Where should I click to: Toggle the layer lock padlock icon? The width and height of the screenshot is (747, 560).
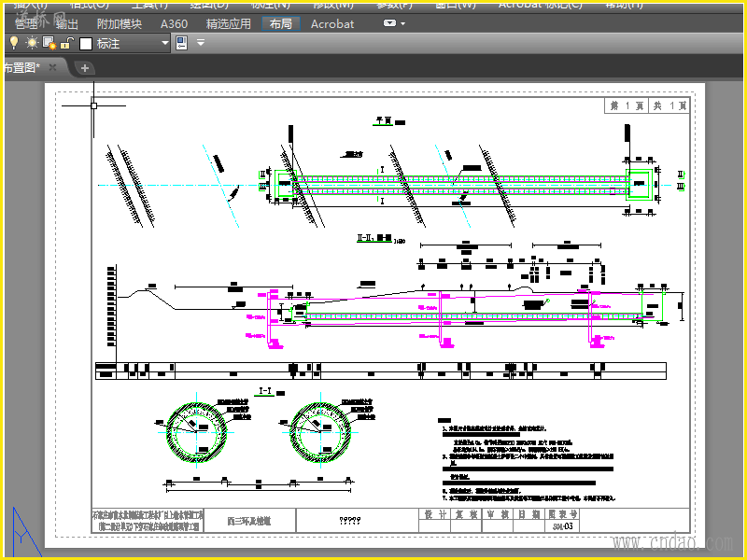pos(66,43)
